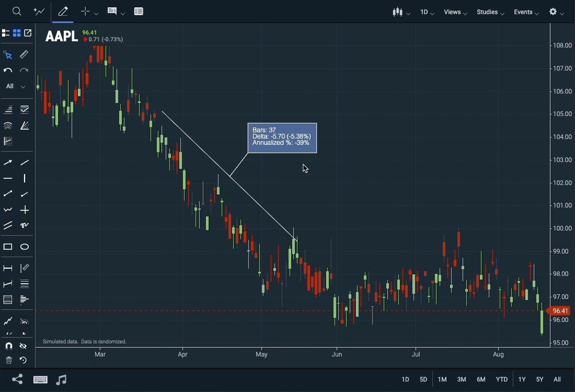
Task: Undo the last drawing
Action: 8,70
